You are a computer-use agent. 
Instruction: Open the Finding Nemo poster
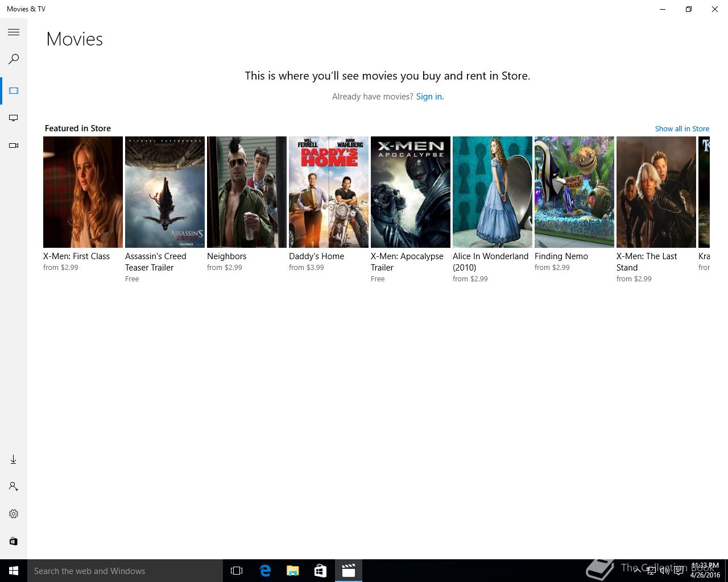tap(574, 192)
